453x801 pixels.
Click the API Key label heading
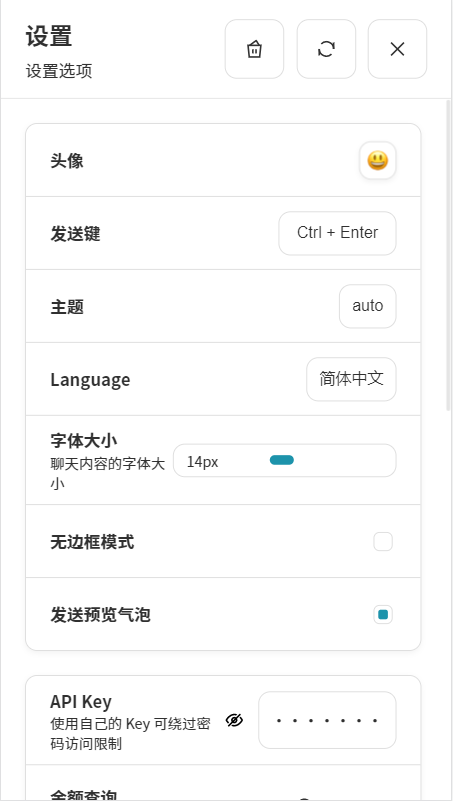click(81, 702)
